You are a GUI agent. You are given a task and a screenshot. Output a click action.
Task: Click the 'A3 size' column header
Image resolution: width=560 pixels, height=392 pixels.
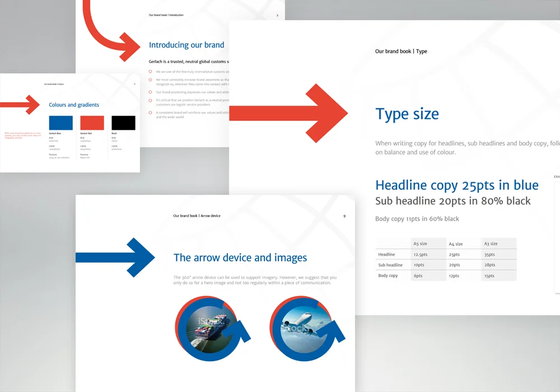(491, 244)
